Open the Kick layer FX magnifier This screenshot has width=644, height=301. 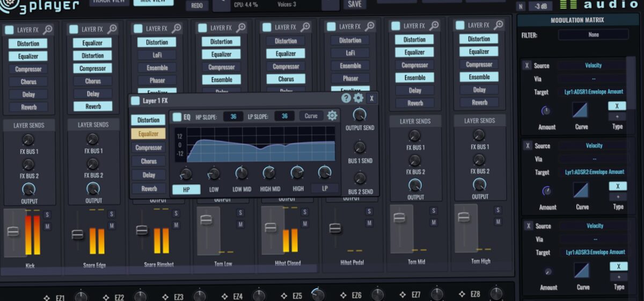[48, 30]
